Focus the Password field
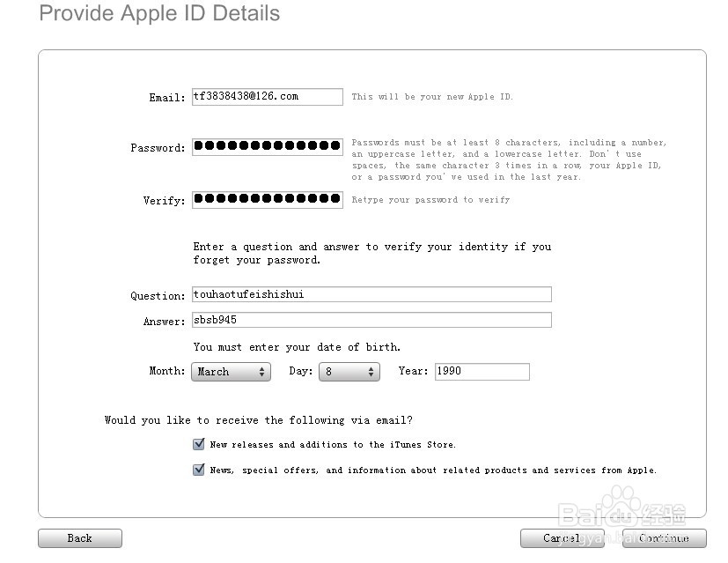Screen dimensions: 728x563 pyautogui.click(x=268, y=146)
